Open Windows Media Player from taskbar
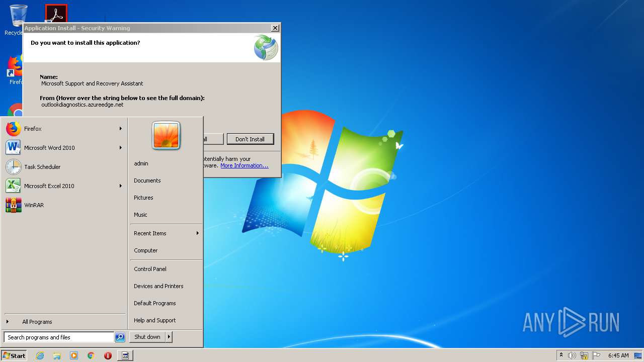The width and height of the screenshot is (644, 362). click(74, 355)
